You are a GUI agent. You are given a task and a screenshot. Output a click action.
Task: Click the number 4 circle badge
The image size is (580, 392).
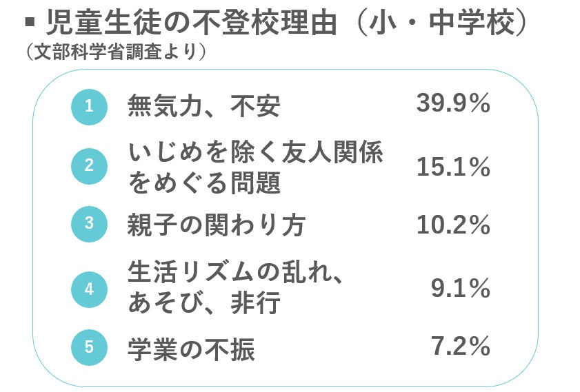coord(89,289)
